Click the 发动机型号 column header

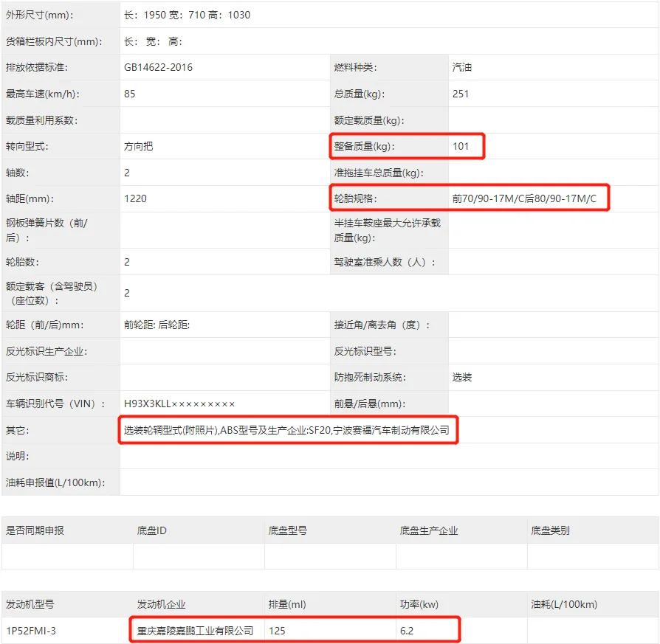30,604
